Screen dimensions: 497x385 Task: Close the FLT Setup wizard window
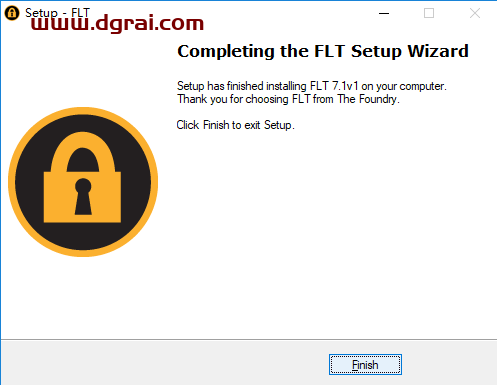point(475,13)
